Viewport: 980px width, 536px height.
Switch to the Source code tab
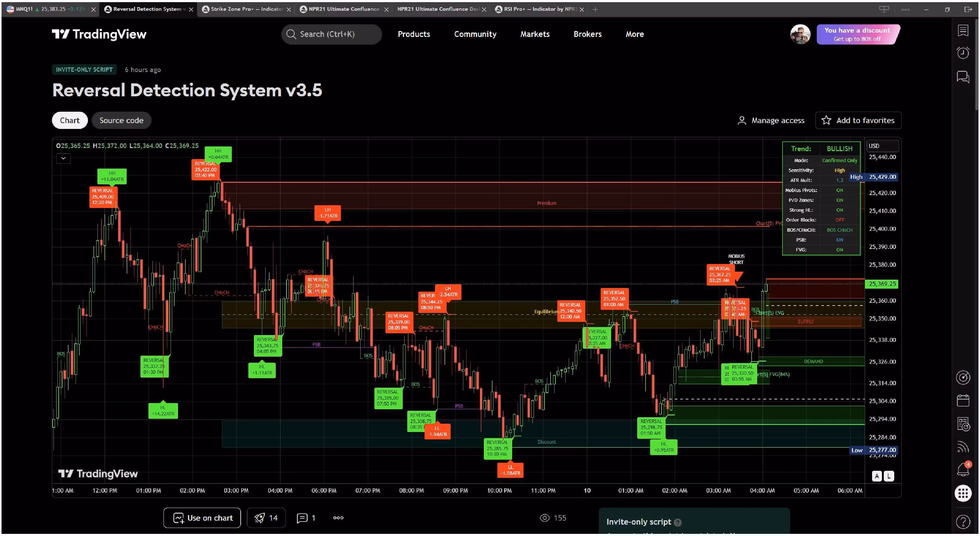pos(121,120)
